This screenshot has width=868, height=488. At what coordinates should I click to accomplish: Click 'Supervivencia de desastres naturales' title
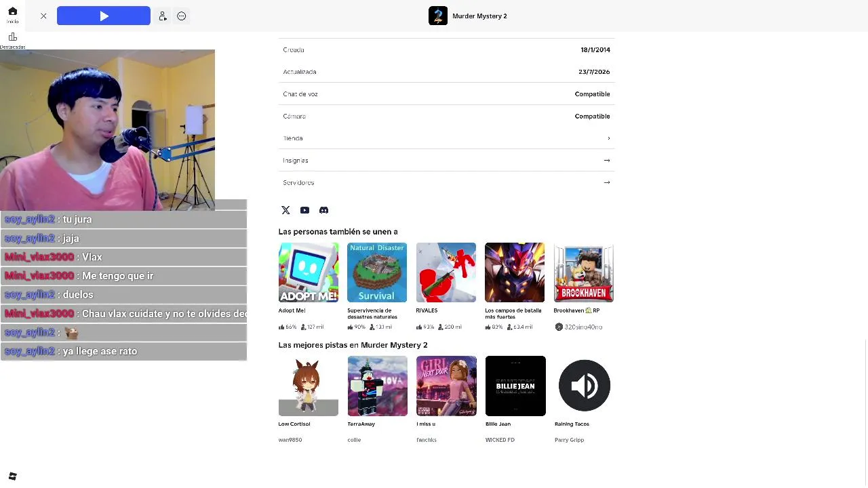[372, 313]
